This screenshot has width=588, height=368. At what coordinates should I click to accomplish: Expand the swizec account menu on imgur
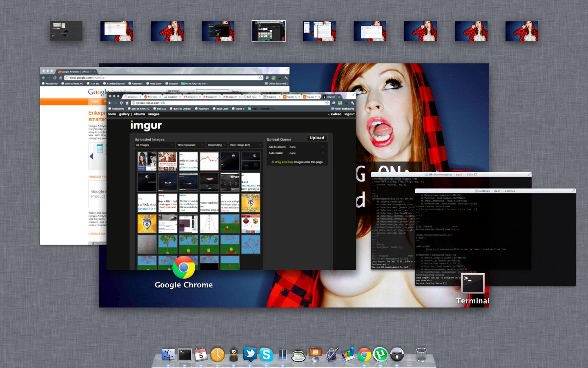334,114
